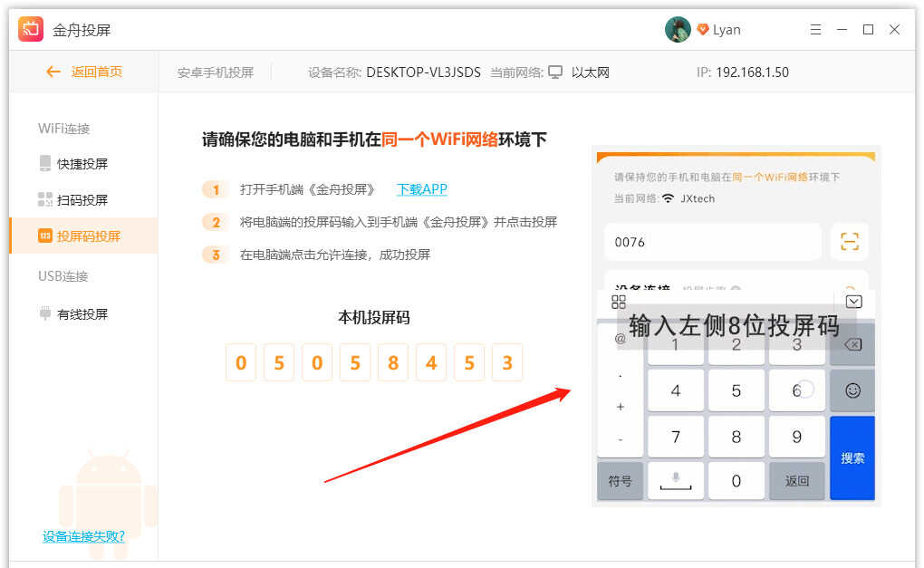The image size is (924, 568).
Task: Tap the scan icon beside code input
Action: 849,242
